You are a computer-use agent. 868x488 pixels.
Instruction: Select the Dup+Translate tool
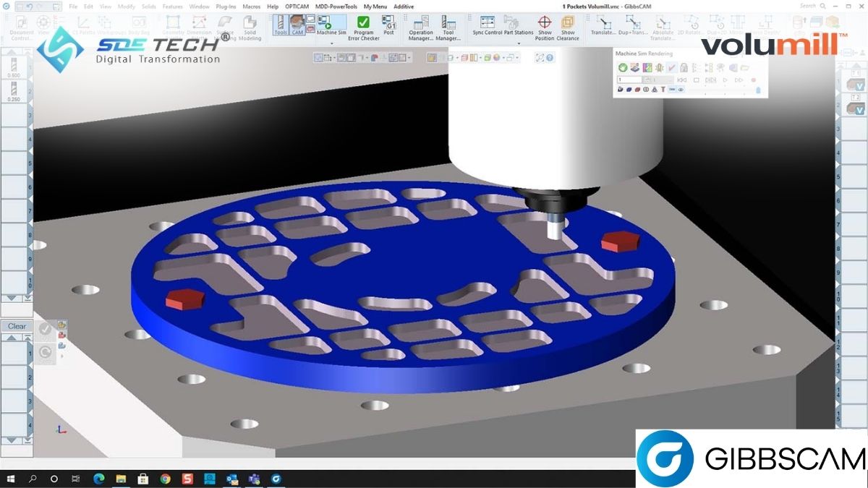coord(634,26)
